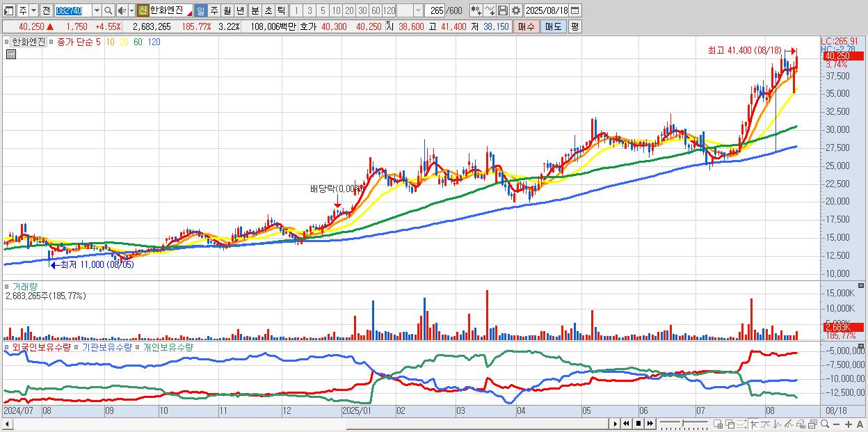Open the dropdown after the 120 interval button
The image size is (868, 432).
[418, 10]
